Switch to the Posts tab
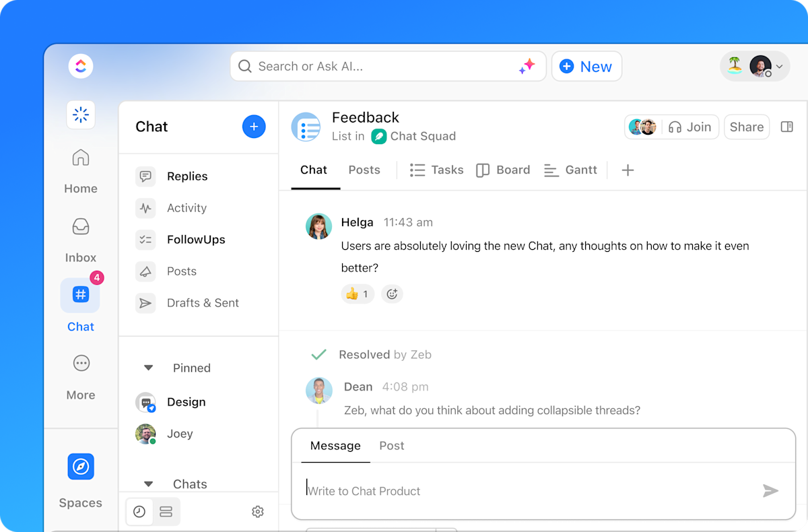The height and width of the screenshot is (532, 808). pos(364,170)
